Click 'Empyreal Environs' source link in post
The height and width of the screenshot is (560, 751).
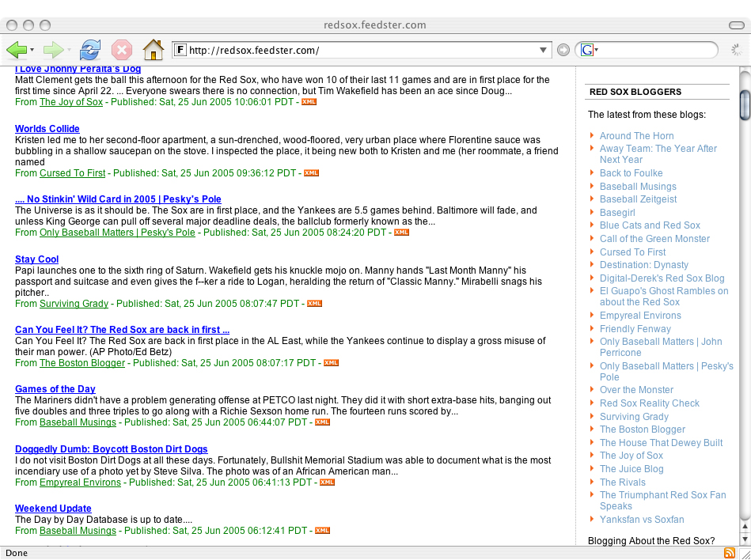tap(80, 482)
